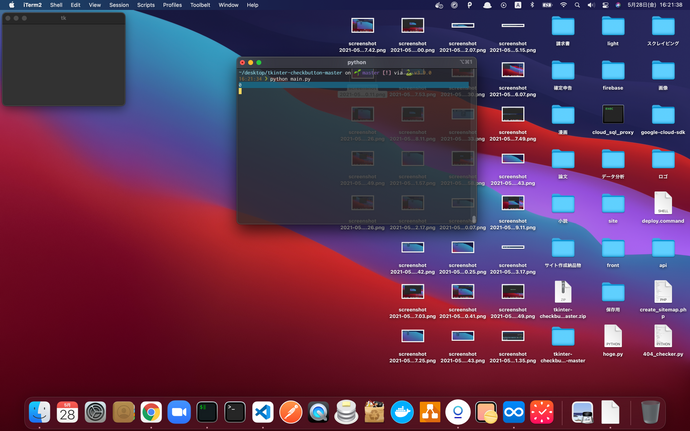This screenshot has width=690, height=431.
Task: Open Zoom from the Dock
Action: [179, 413]
